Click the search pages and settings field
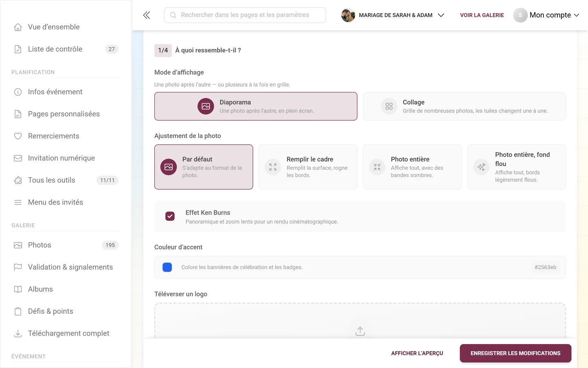Viewport: 588px width, 368px height. point(245,15)
